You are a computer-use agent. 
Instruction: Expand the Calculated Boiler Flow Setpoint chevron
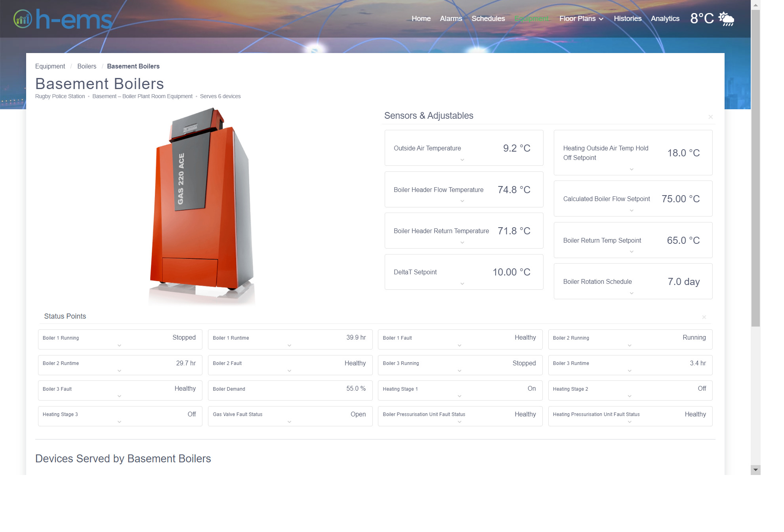tap(631, 211)
